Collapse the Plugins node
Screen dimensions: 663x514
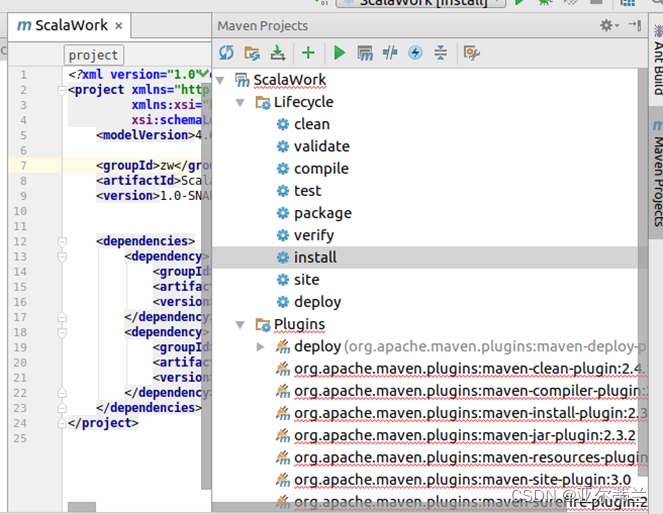(x=240, y=325)
